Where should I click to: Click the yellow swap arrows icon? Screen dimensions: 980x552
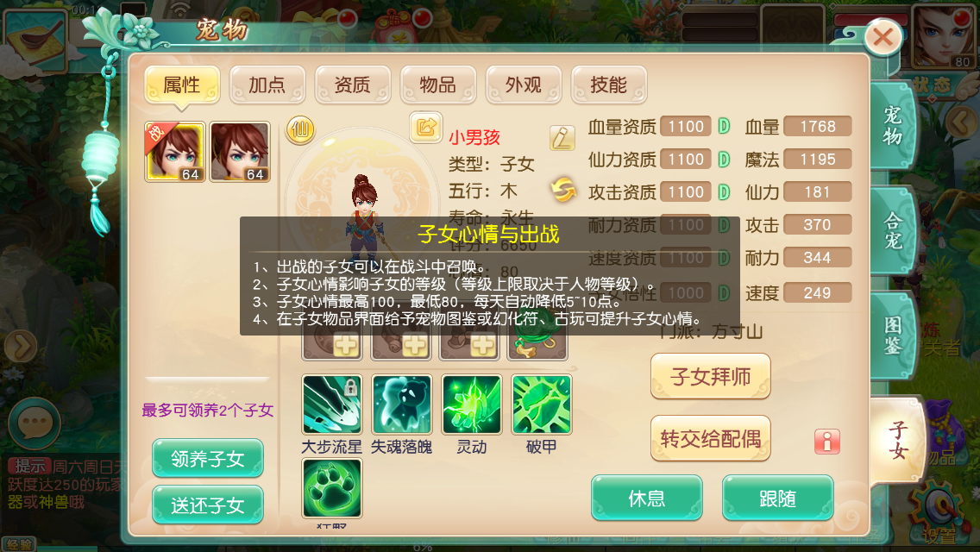coord(562,190)
